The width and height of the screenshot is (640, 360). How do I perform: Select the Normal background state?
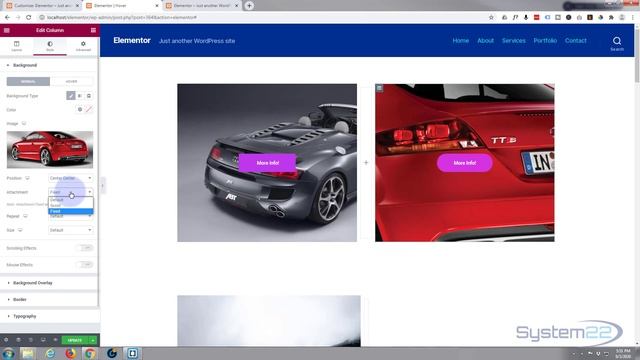click(28, 82)
